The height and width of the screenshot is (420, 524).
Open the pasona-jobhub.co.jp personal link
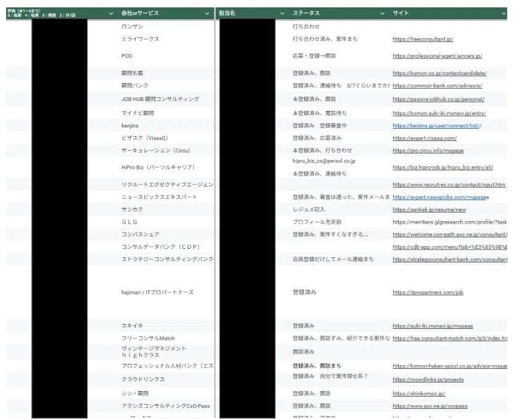(438, 99)
